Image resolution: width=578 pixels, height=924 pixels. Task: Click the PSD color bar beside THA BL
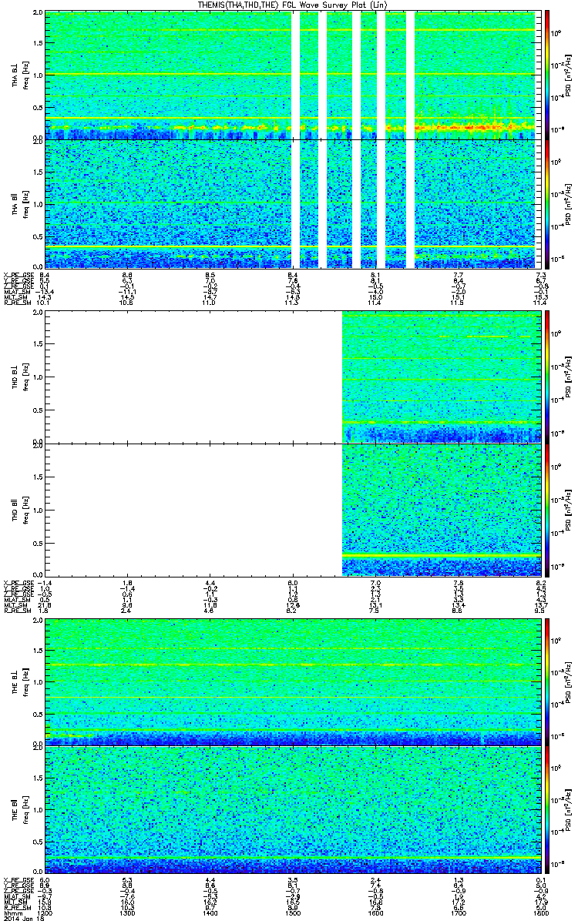[548, 75]
